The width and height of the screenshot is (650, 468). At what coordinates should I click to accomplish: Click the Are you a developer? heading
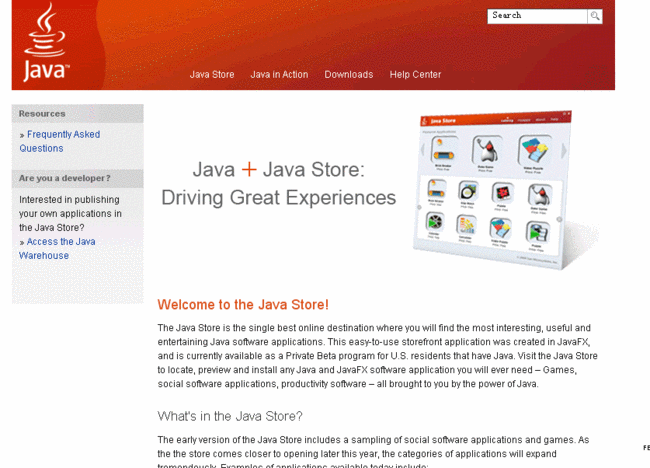tap(65, 178)
